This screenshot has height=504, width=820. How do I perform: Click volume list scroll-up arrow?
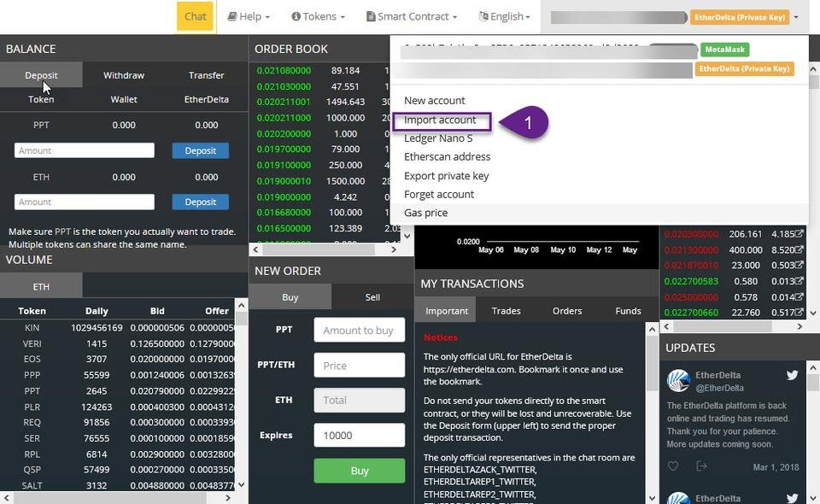[x=241, y=305]
